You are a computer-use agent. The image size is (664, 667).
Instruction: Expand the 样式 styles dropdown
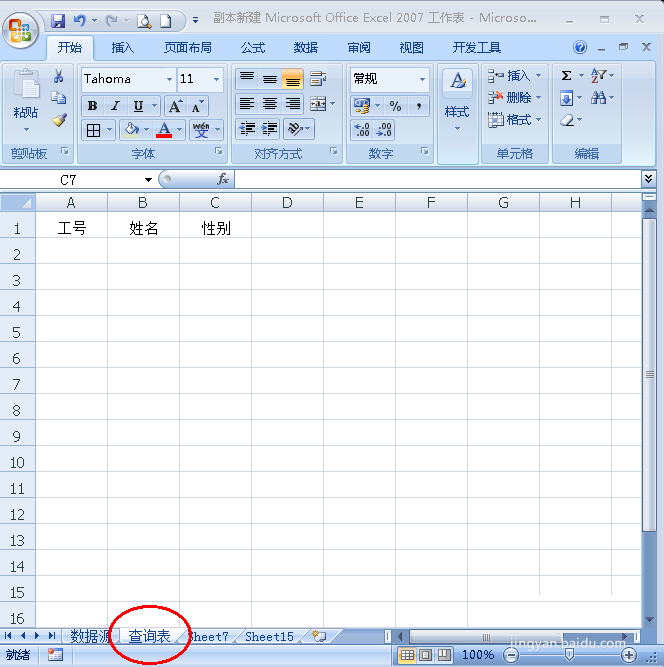(x=457, y=128)
